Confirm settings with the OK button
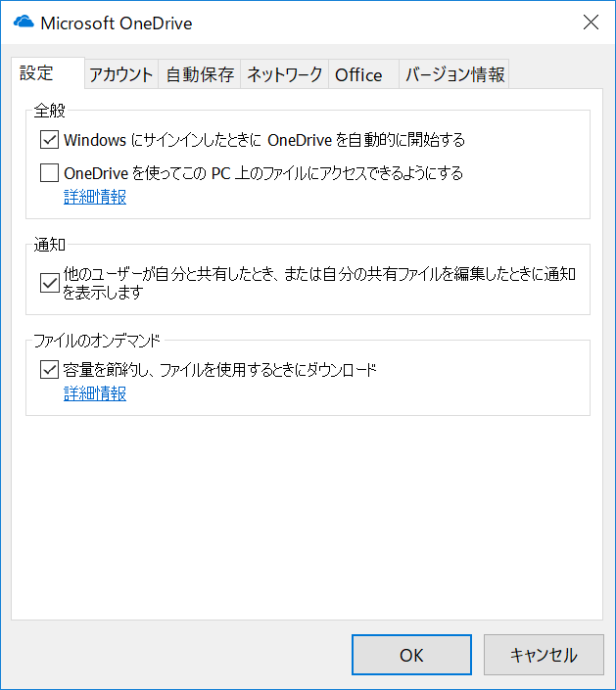 [x=411, y=655]
